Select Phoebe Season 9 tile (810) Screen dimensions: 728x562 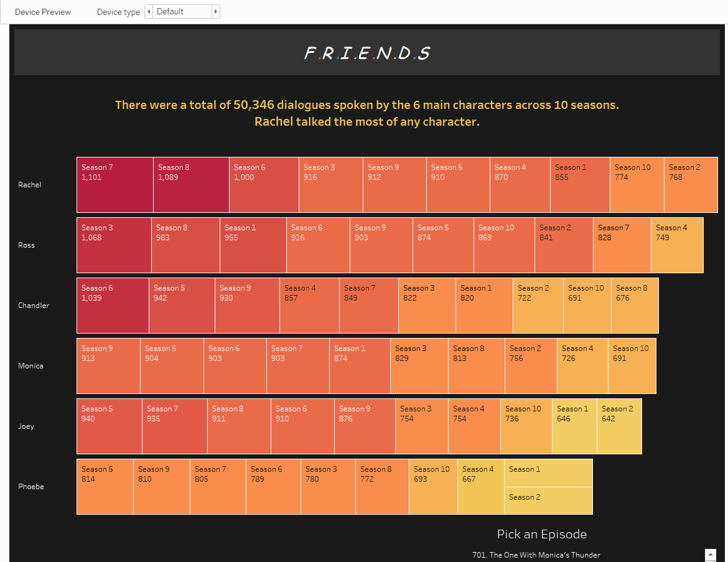tap(162, 487)
